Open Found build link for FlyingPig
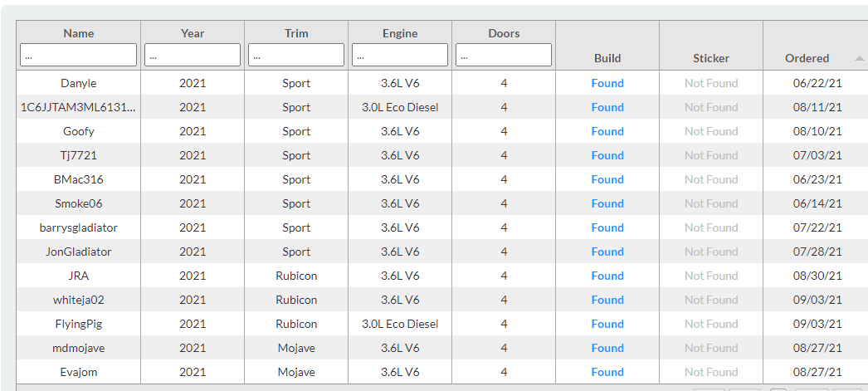Image resolution: width=868 pixels, height=391 pixels. [607, 324]
